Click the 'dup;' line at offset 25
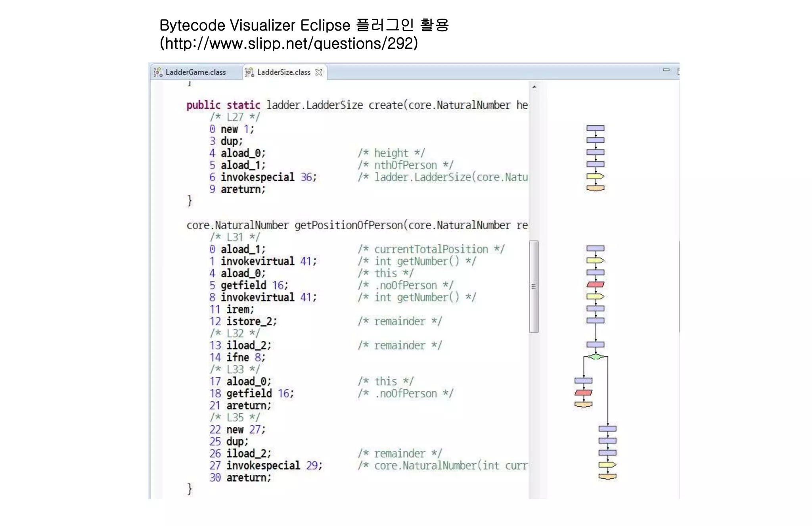The height and width of the screenshot is (526, 812). pos(229,442)
